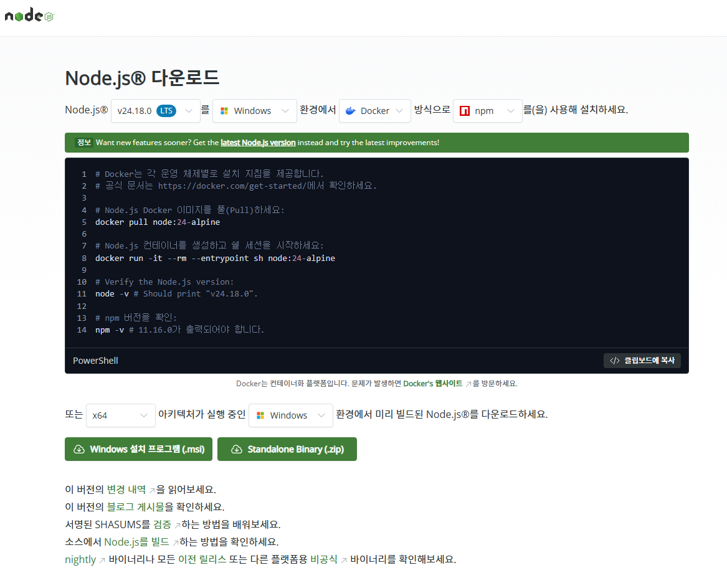Viewport: 727px width, 588px height.
Task: Click external arrow icon after 변경 내역
Action: [151, 491]
